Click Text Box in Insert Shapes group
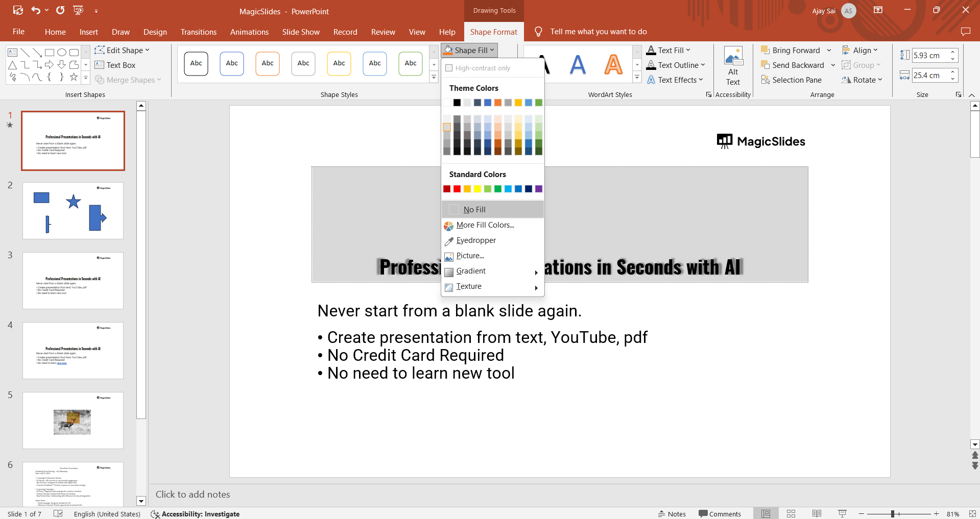 click(x=115, y=65)
